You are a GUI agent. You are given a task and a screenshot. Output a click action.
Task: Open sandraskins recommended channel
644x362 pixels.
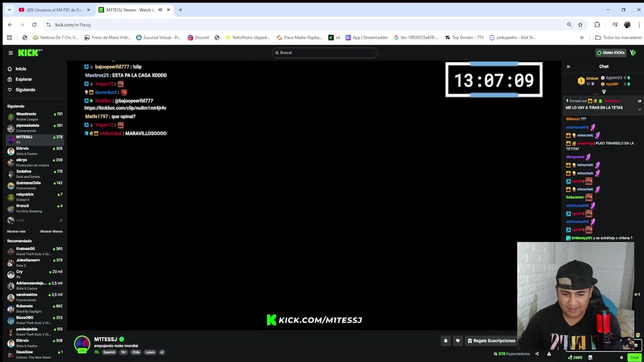tap(35, 297)
